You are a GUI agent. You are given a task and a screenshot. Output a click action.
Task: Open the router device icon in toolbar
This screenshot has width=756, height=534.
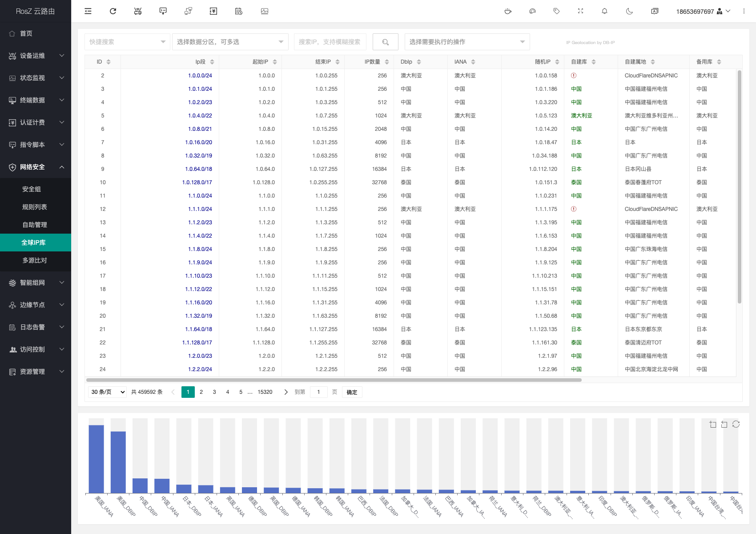pyautogui.click(x=138, y=11)
